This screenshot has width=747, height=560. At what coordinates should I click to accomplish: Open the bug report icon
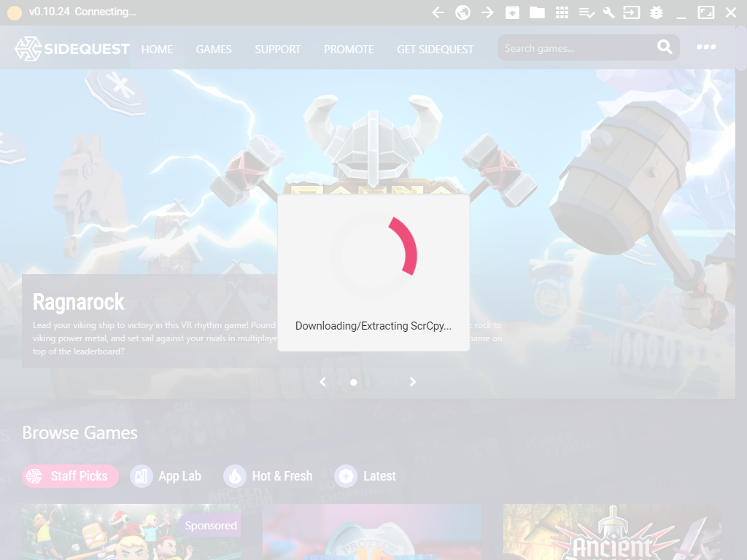[656, 12]
